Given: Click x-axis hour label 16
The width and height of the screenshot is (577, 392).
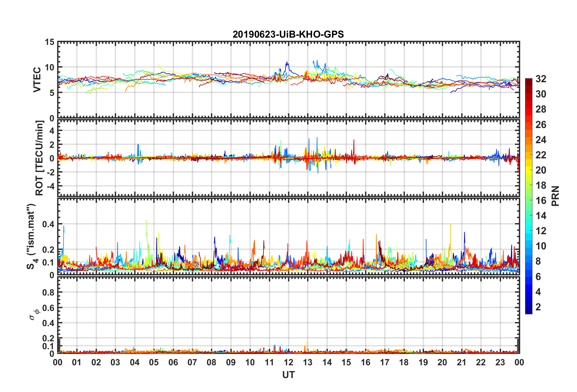Looking at the screenshot, I should pos(366,362).
